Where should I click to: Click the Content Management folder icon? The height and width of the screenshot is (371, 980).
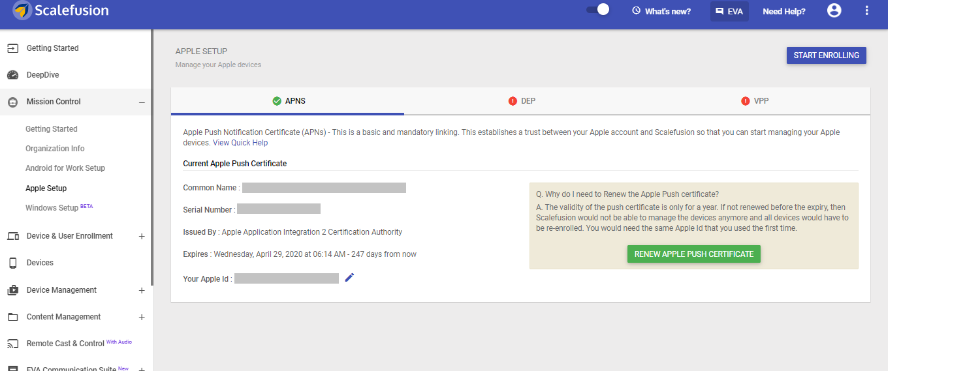pyautogui.click(x=12, y=317)
